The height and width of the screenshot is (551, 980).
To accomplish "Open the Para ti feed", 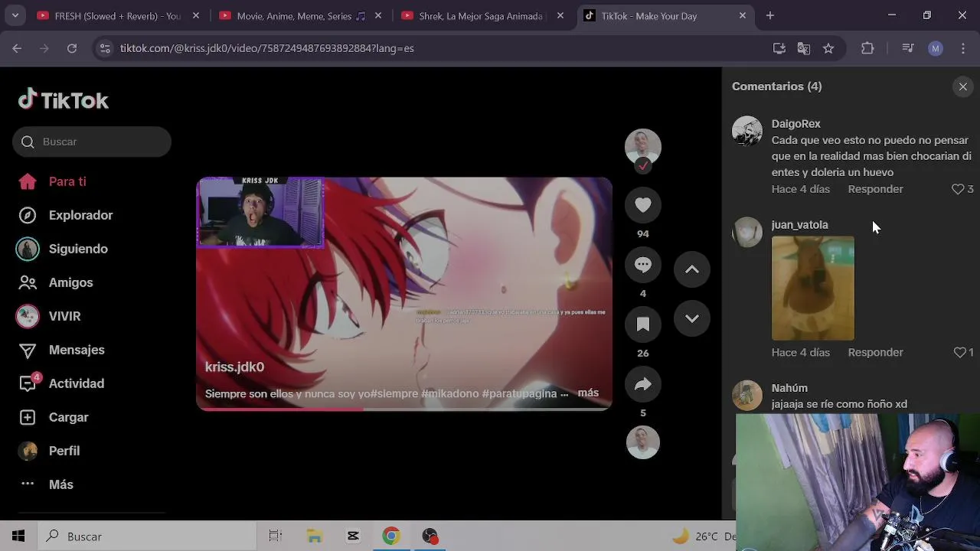I will (x=67, y=181).
